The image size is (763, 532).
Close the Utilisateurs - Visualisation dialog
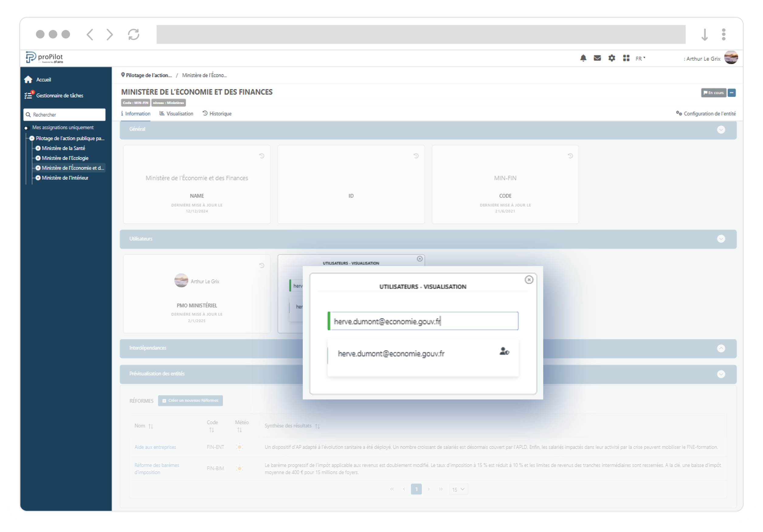[x=529, y=280]
